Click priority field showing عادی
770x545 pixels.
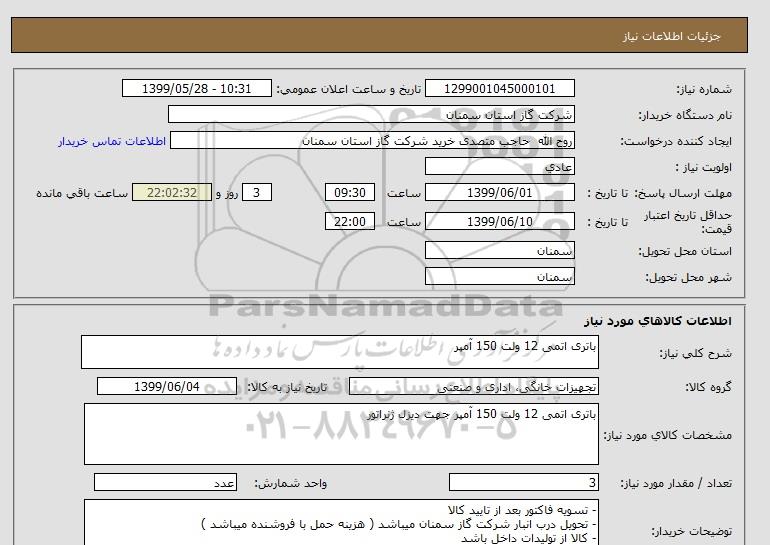point(499,166)
